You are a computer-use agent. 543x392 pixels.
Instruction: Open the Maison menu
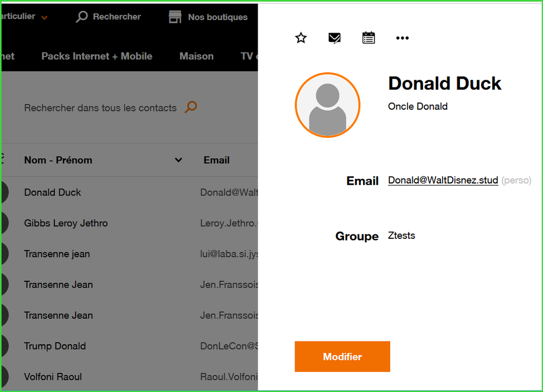click(x=196, y=56)
